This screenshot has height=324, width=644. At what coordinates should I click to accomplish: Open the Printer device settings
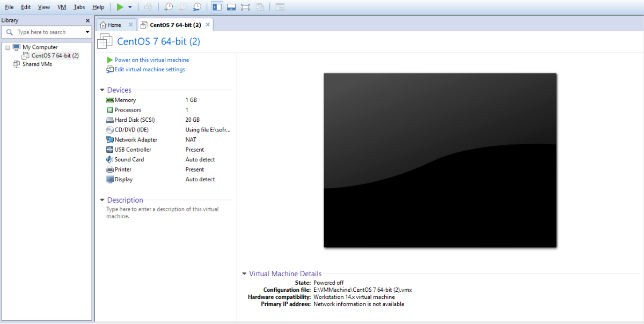point(123,169)
